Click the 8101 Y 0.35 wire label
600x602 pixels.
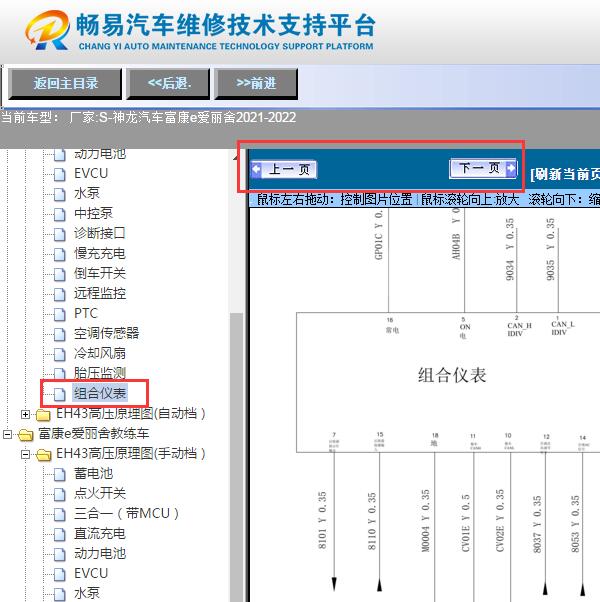click(x=322, y=520)
